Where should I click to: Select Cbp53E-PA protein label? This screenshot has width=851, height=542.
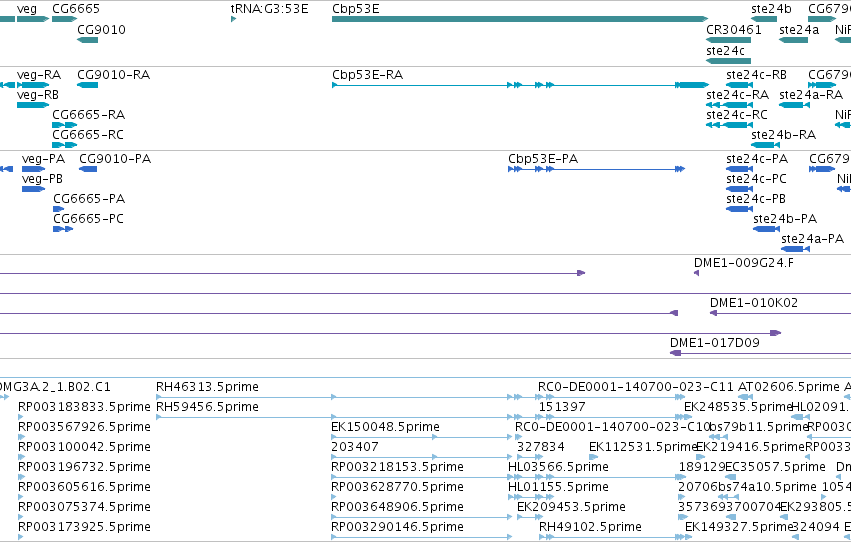click(x=543, y=158)
